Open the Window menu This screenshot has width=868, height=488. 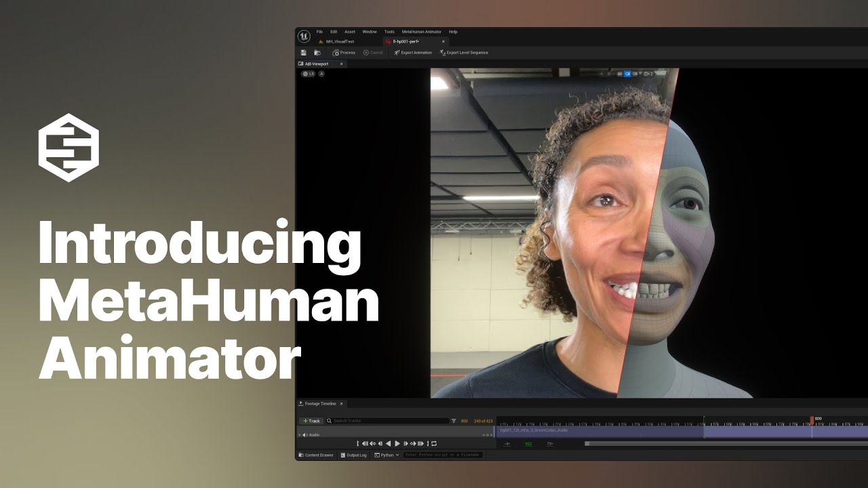(x=370, y=32)
